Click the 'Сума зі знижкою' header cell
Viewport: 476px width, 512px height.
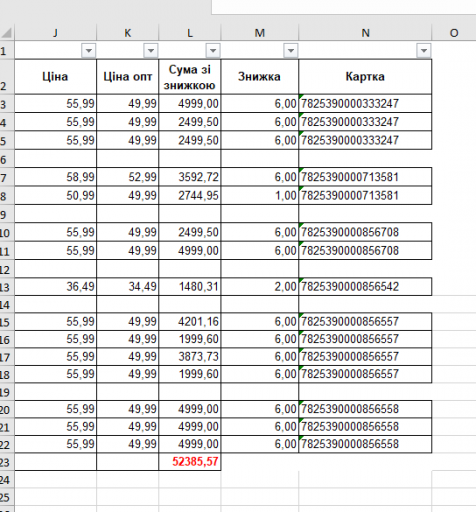(190, 77)
